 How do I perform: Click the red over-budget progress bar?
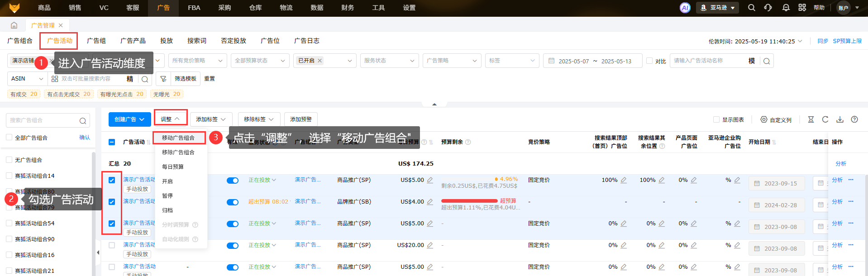[469, 201]
